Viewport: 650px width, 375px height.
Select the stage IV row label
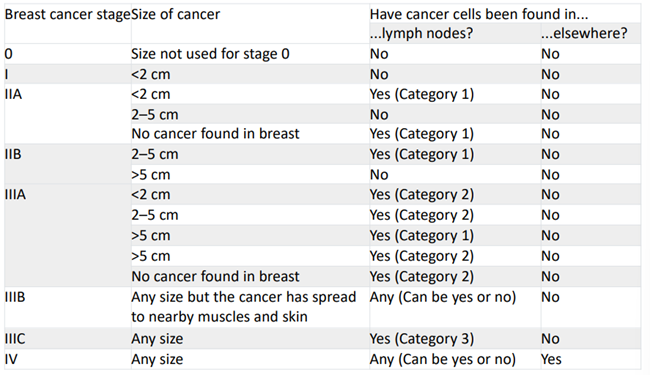pos(11,359)
